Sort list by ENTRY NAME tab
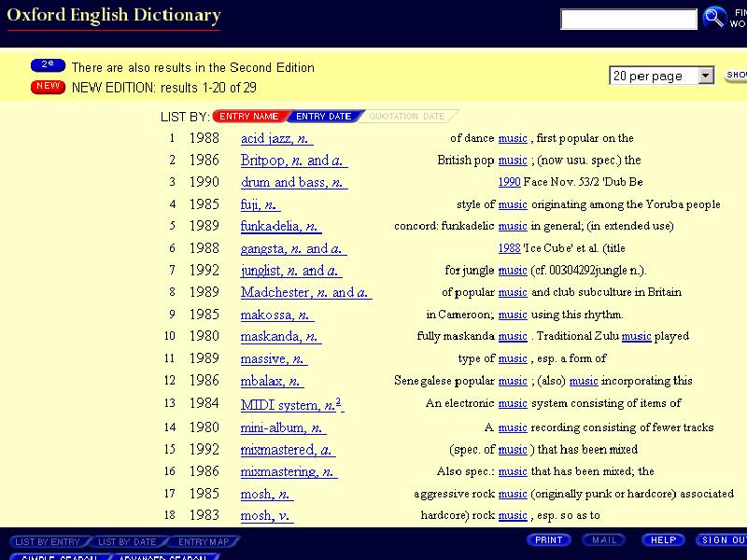The width and height of the screenshot is (747, 560). (x=248, y=117)
